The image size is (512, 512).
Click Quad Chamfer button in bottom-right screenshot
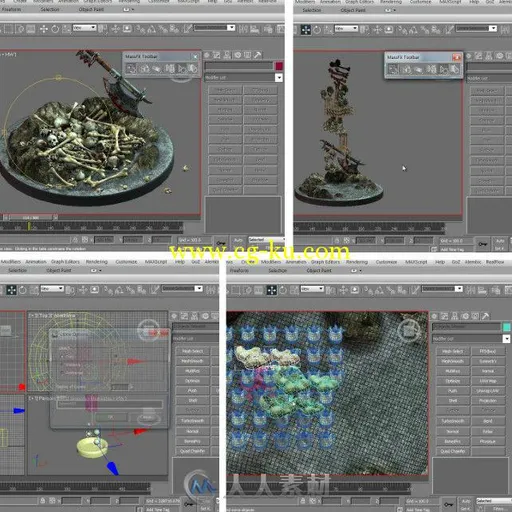(453, 451)
